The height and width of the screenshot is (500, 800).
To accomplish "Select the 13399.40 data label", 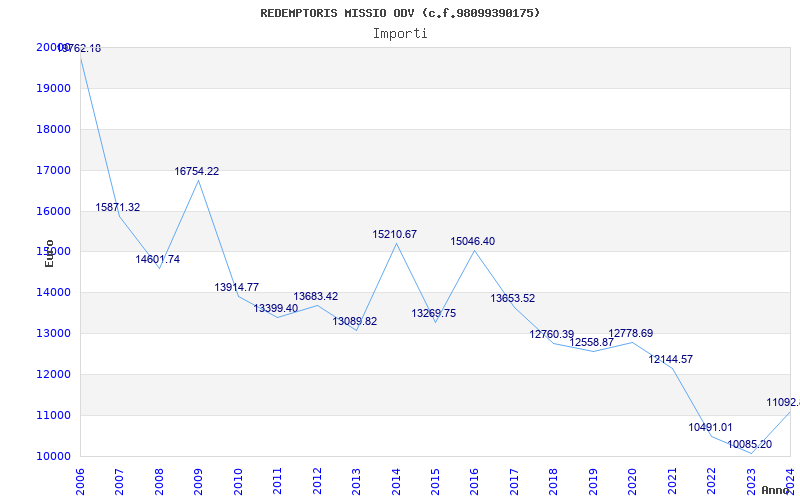I will click(276, 308).
